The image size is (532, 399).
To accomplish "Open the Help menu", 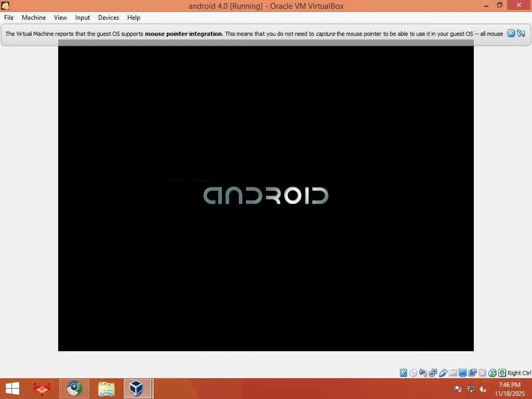I will [134, 18].
